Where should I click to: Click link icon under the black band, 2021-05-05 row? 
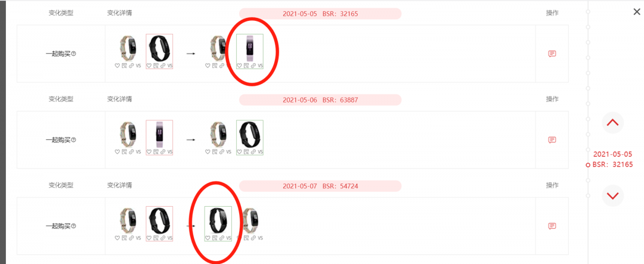click(x=163, y=66)
